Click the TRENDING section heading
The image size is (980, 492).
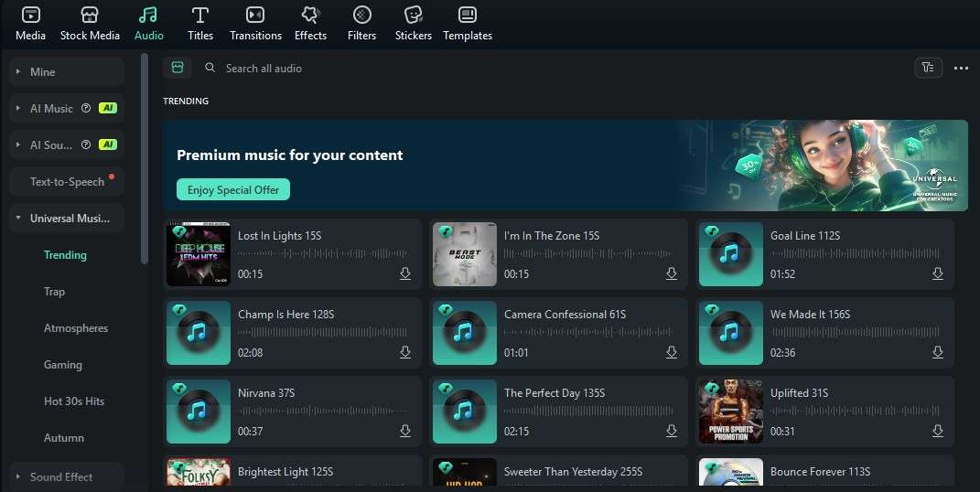point(186,101)
